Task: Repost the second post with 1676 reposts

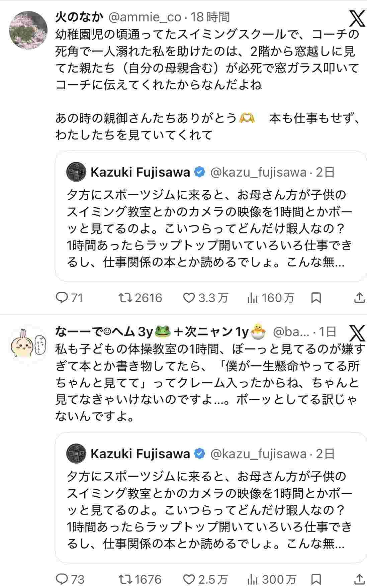Action: [x=125, y=579]
